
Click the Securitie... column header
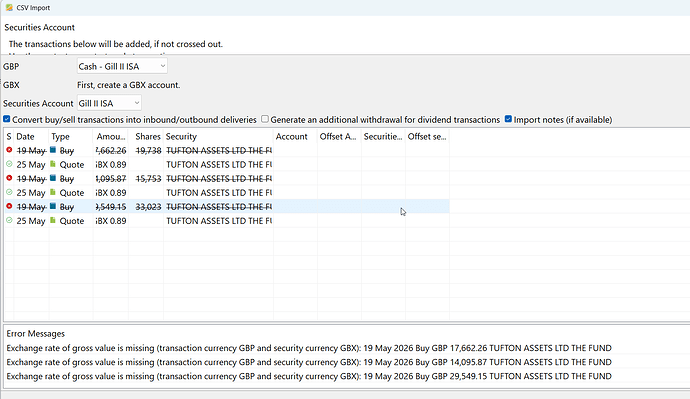pyautogui.click(x=383, y=137)
